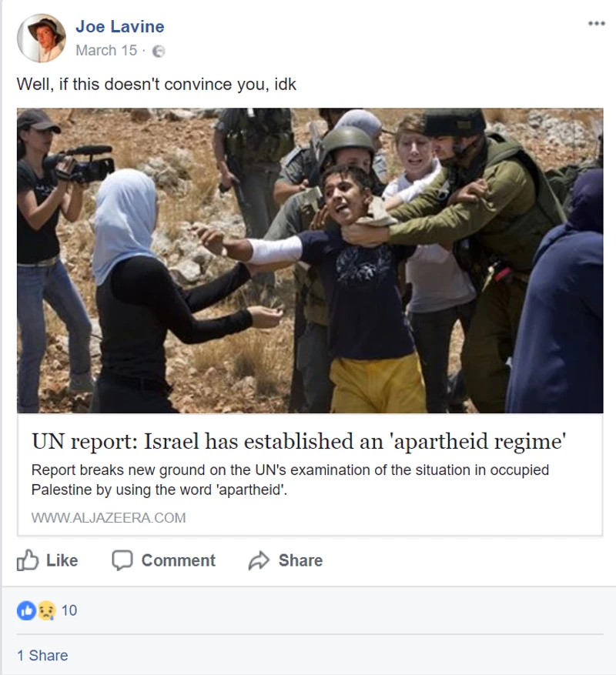
Task: Click the thumbs-up Like icon
Action: (x=28, y=560)
